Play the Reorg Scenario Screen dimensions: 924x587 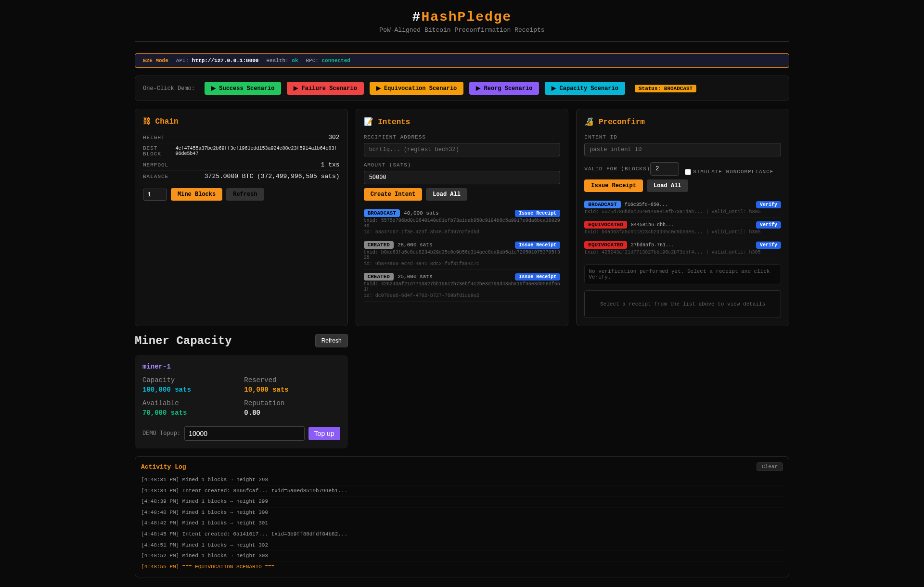[x=503, y=89]
